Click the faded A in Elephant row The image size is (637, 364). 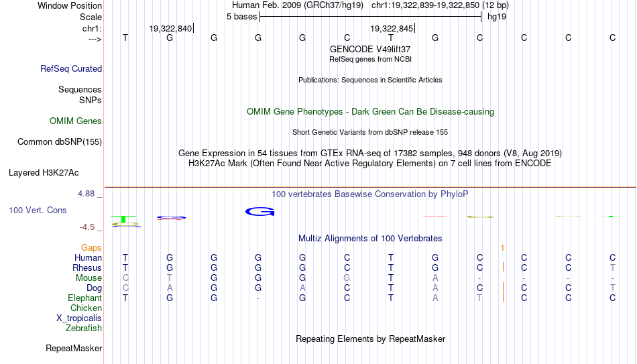(x=435, y=298)
